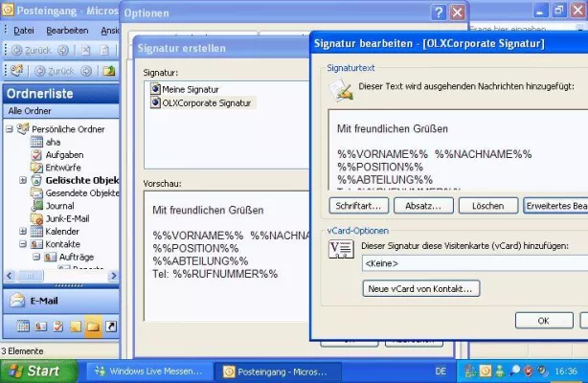The height and width of the screenshot is (383, 588).
Task: Select the Aufgaben folder icon
Action: pyautogui.click(x=37, y=153)
